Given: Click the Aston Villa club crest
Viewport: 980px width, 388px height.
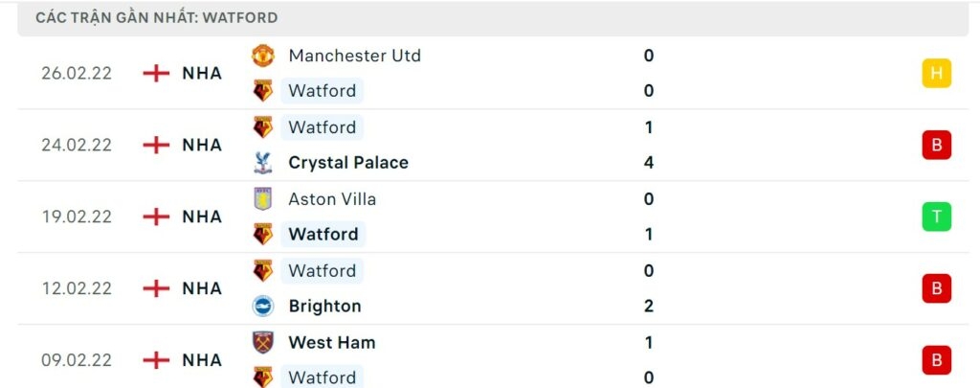Looking at the screenshot, I should (x=262, y=199).
